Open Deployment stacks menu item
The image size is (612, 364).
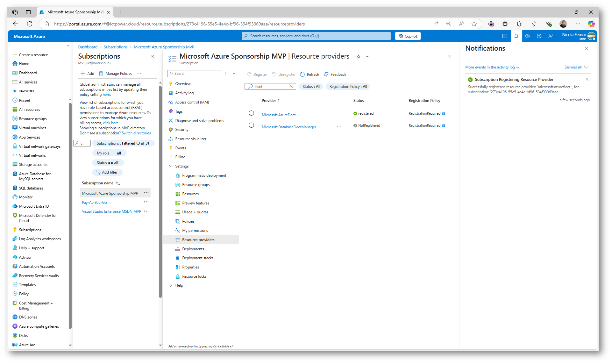coord(197,258)
